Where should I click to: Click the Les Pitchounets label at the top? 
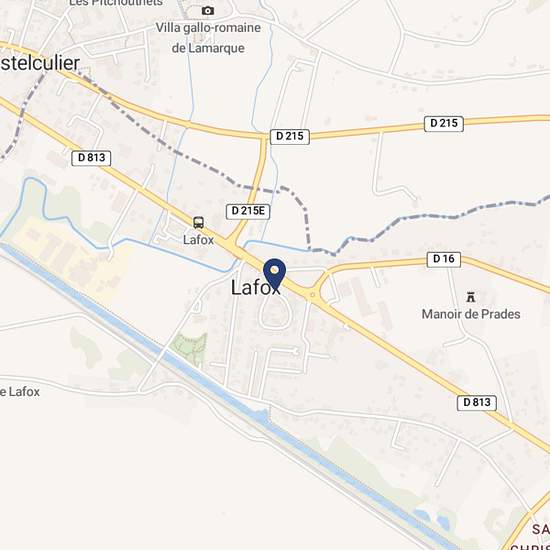(x=116, y=3)
